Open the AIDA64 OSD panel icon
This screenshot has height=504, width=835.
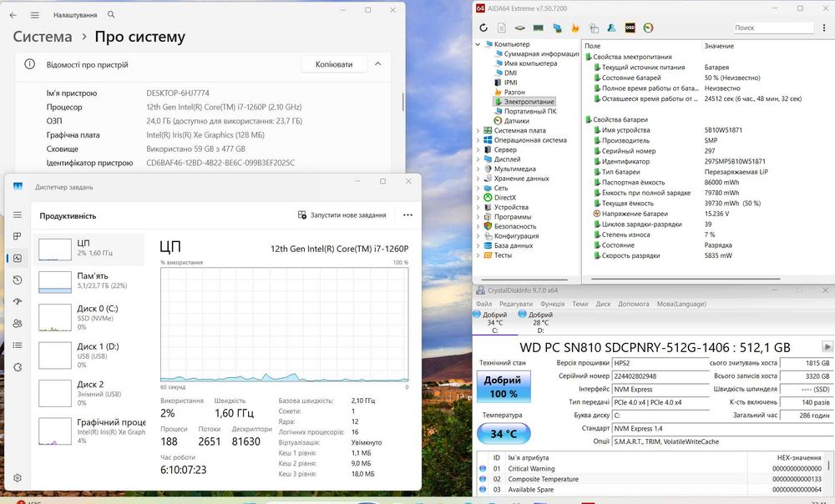630,28
